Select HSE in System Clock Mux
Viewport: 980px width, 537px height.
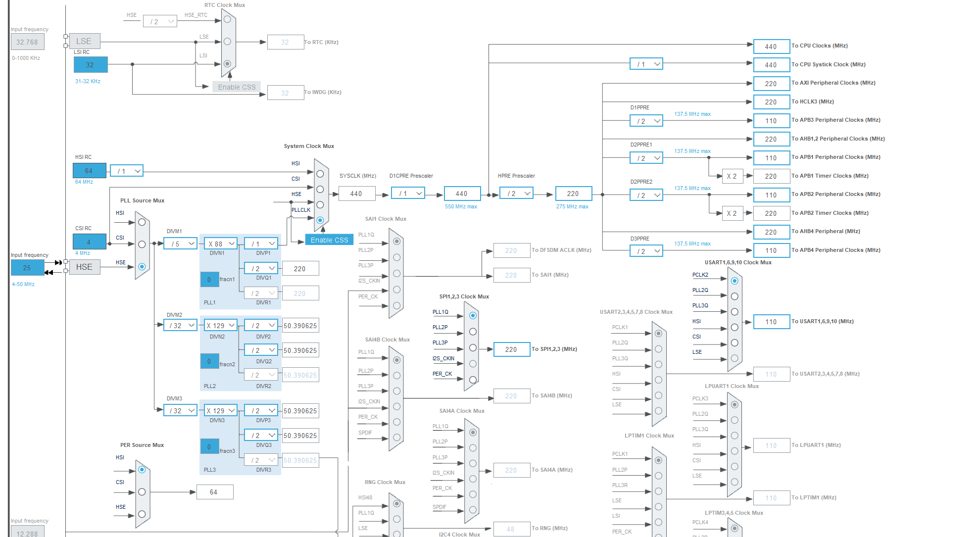click(320, 204)
